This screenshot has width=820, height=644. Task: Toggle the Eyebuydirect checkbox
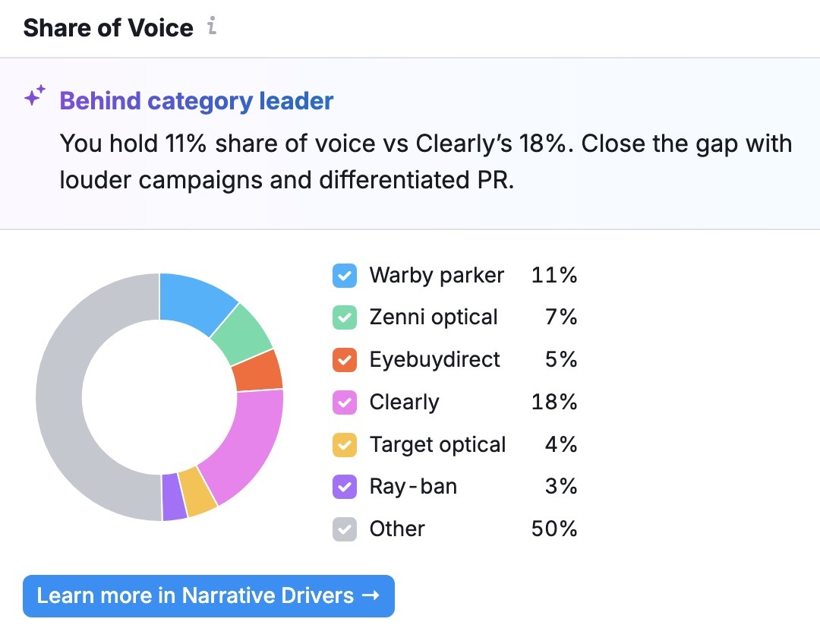click(345, 359)
